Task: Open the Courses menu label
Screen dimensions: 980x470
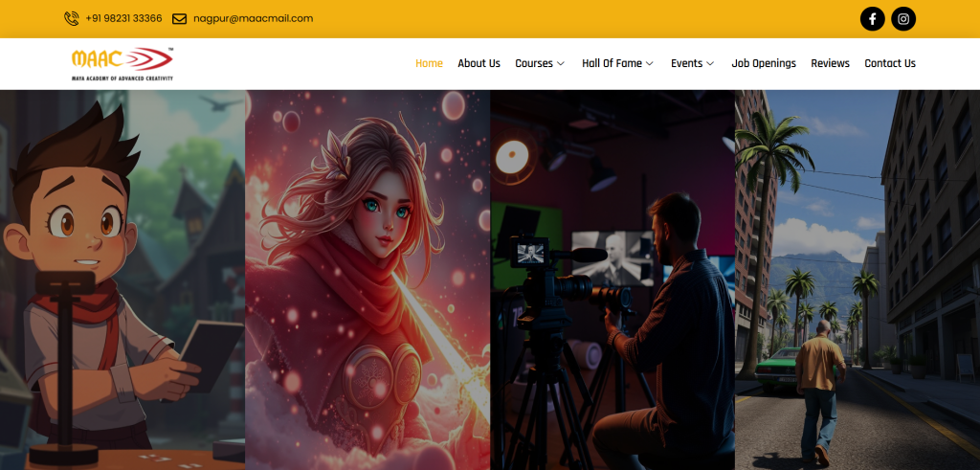Action: 533,63
